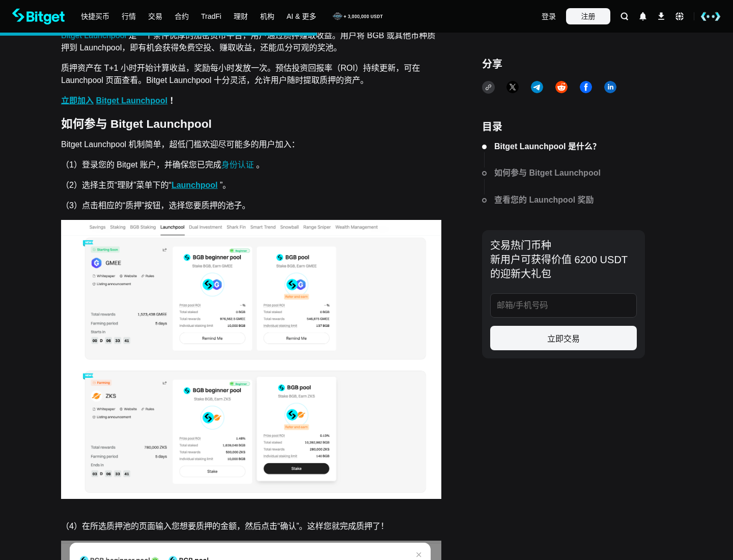Image resolution: width=733 pixels, height=560 pixels.
Task: Open the 行情 menu
Action: [129, 16]
